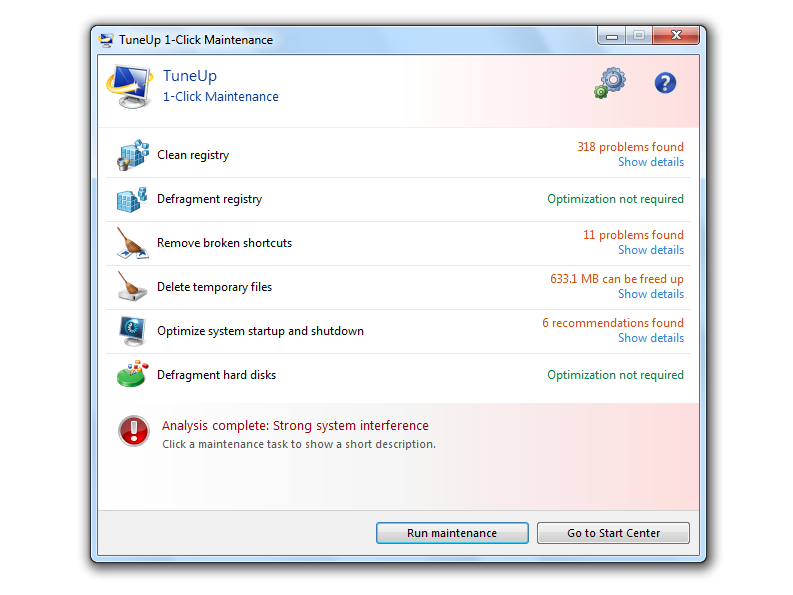Image resolution: width=793 pixels, height=595 pixels.
Task: Click Go to Start Center button
Action: pyautogui.click(x=613, y=533)
